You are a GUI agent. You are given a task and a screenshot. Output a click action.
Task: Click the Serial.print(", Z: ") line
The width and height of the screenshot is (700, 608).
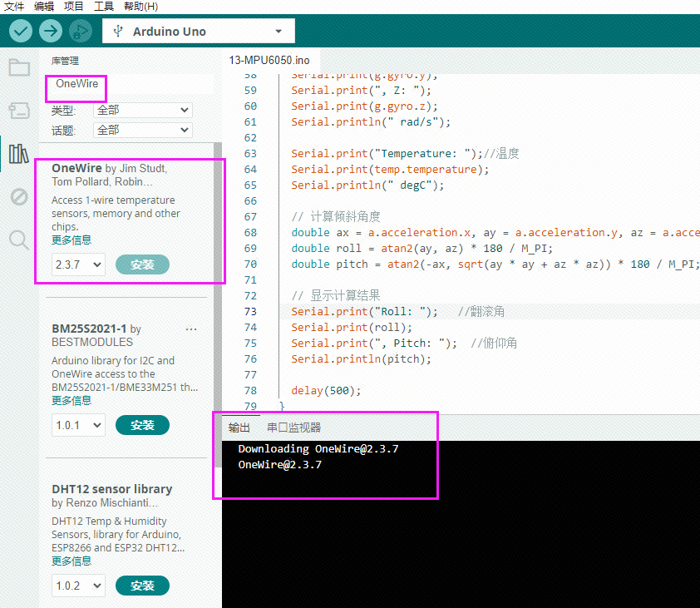361,90
